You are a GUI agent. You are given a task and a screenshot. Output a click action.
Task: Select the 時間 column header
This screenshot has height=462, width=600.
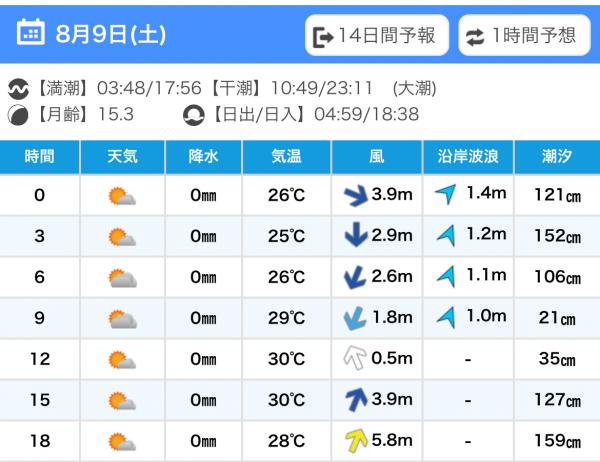(39, 157)
